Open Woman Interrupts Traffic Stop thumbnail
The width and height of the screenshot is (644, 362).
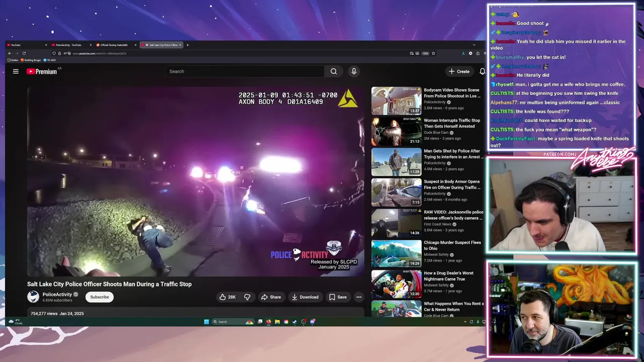click(x=396, y=131)
